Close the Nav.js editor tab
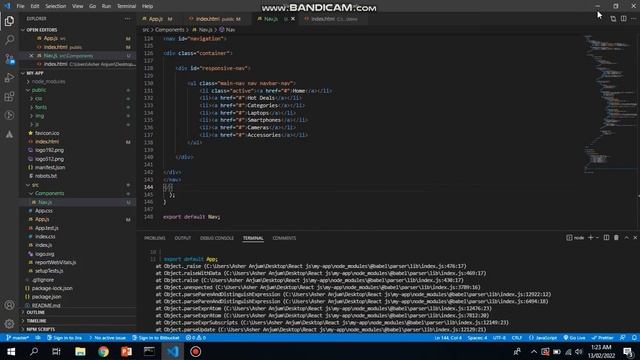 pyautogui.click(x=293, y=19)
